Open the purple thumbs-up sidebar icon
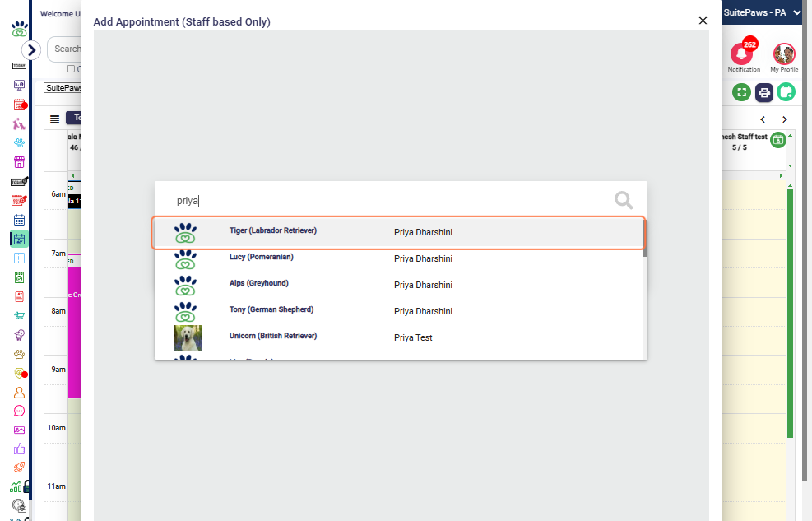This screenshot has width=812, height=521. click(19, 449)
